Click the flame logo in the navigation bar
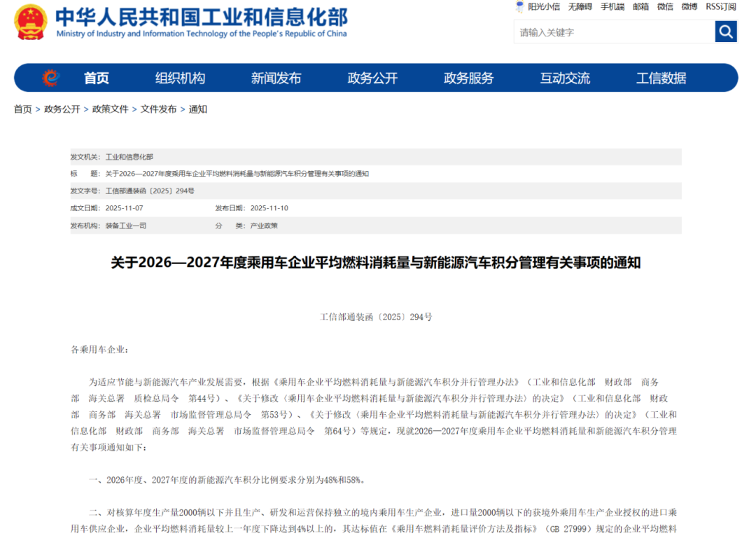This screenshot has height=536, width=756. (x=49, y=78)
